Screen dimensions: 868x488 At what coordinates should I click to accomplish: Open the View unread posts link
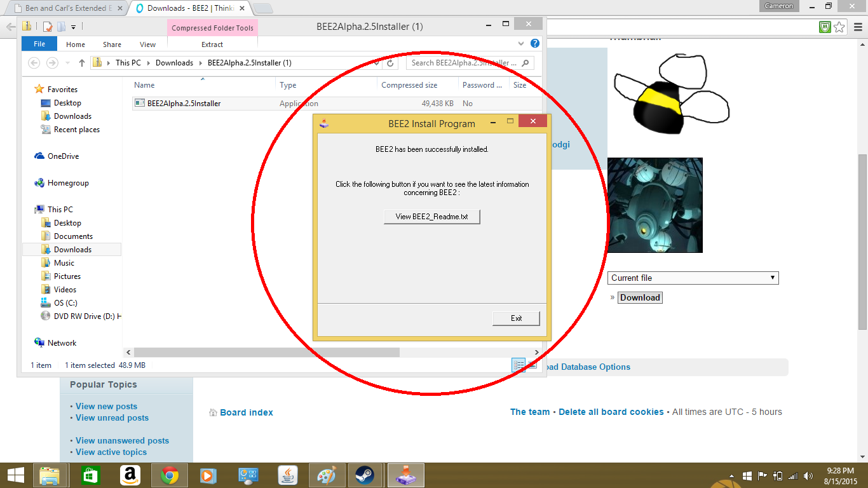click(x=112, y=417)
